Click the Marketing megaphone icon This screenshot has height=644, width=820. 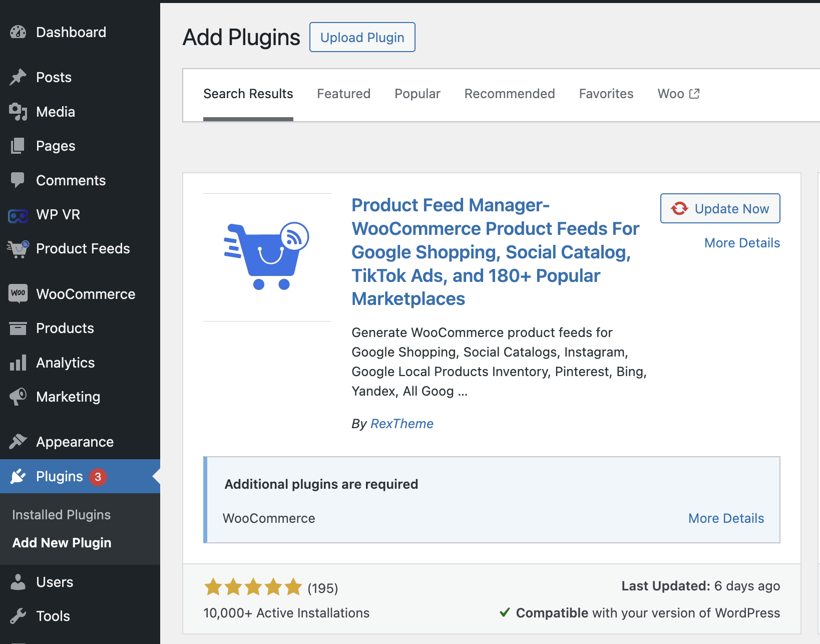coord(18,397)
